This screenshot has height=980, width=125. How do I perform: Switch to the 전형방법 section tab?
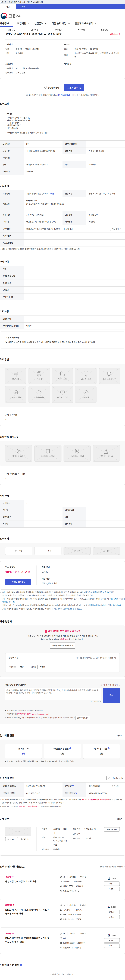click(x=104, y=30)
